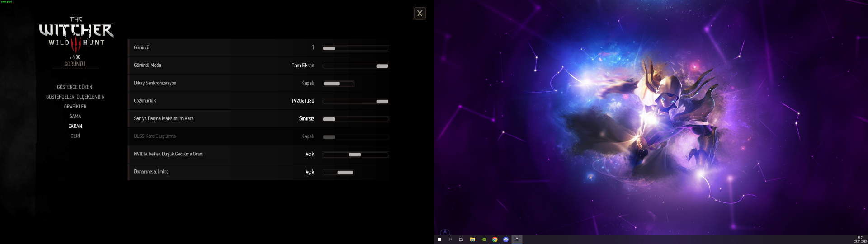Open Task View in taskbar
The width and height of the screenshot is (868, 244).
point(461,239)
